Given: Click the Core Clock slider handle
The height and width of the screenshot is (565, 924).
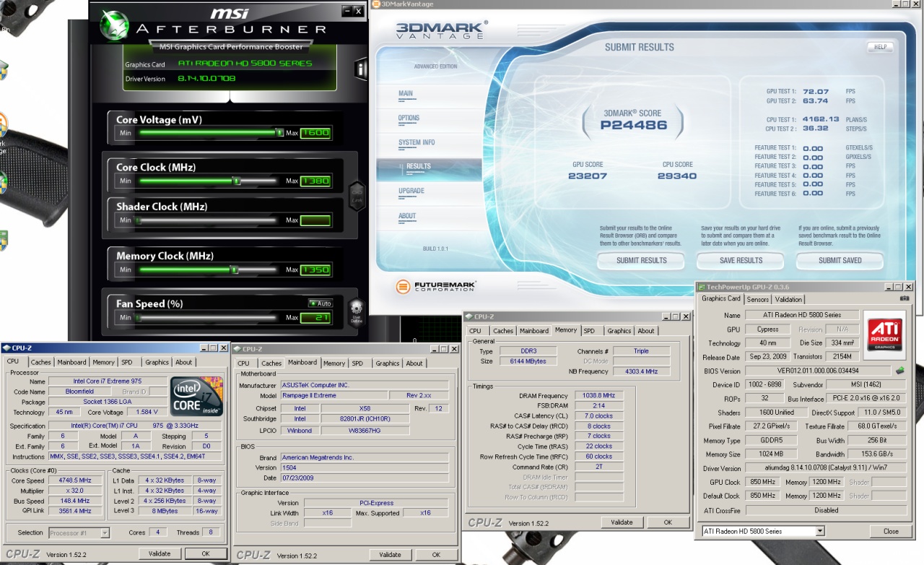Looking at the screenshot, I should tap(236, 181).
